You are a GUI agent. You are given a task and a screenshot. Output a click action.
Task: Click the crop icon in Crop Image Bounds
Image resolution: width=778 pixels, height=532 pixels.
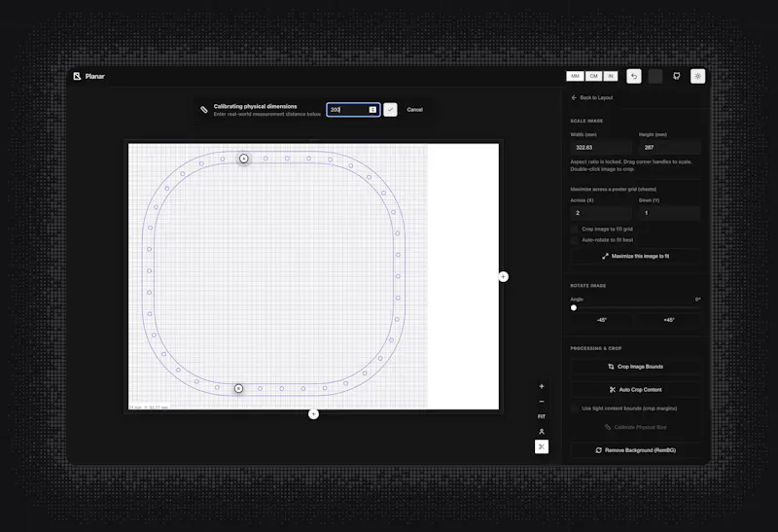click(611, 367)
